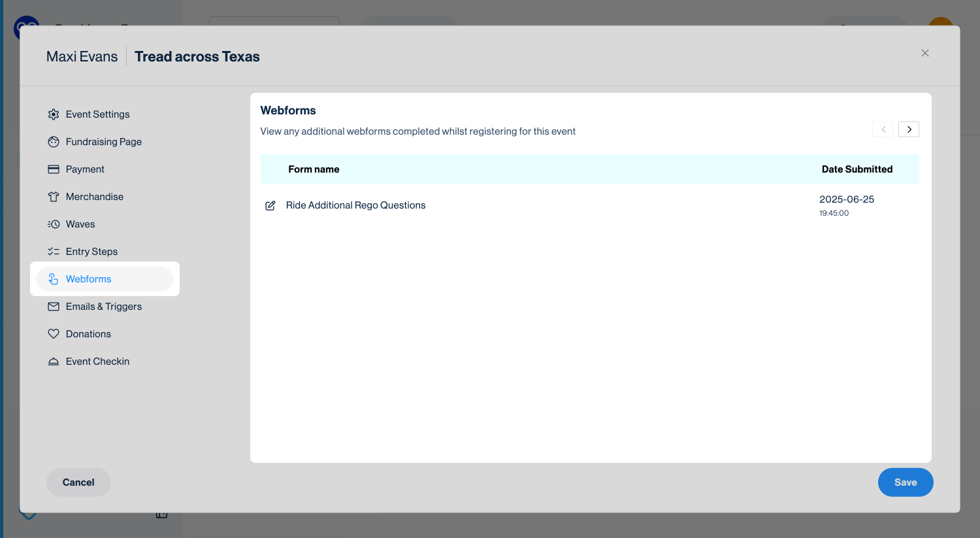This screenshot has height=538, width=980.
Task: Select the Webforms sidebar item
Action: (89, 279)
